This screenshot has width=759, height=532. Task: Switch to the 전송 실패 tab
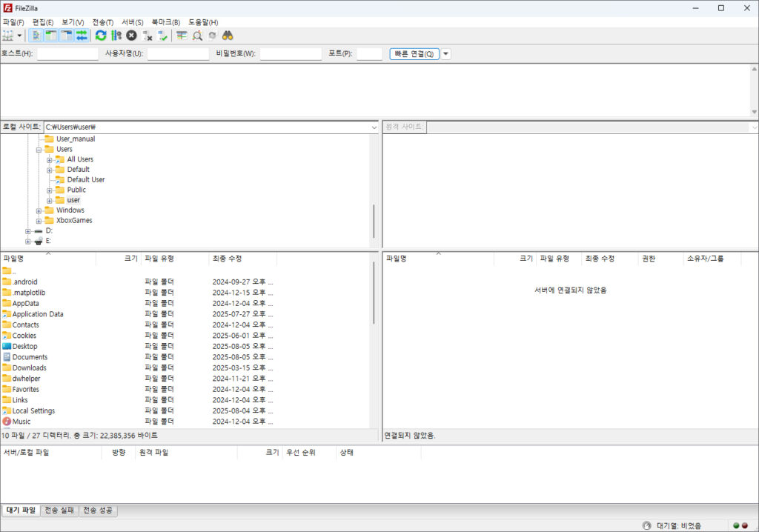59,511
